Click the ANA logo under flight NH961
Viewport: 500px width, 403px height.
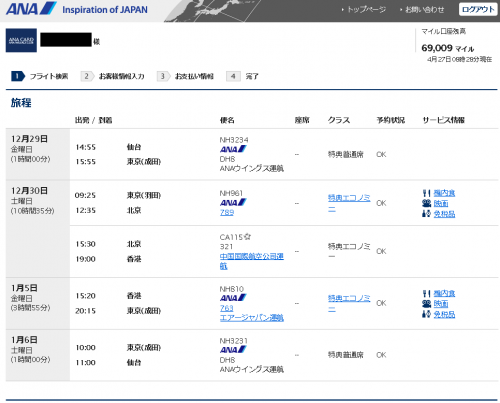click(233, 202)
